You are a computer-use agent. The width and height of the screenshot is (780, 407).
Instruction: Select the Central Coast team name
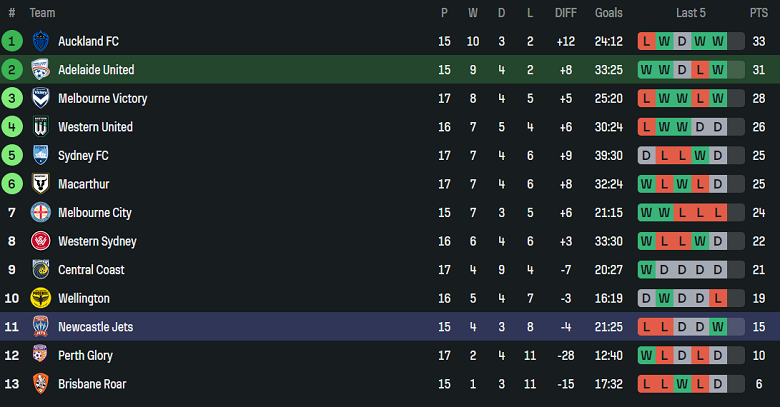pos(90,270)
